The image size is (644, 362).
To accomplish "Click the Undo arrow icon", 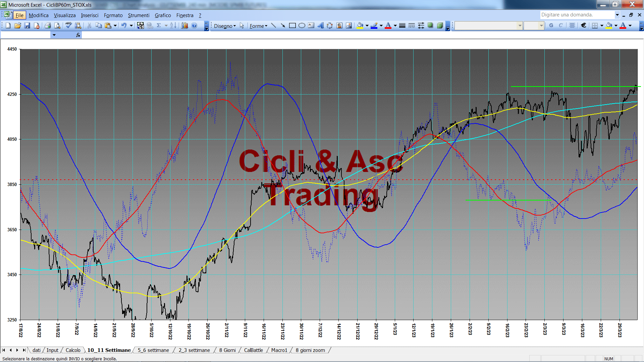I will 124,25.
